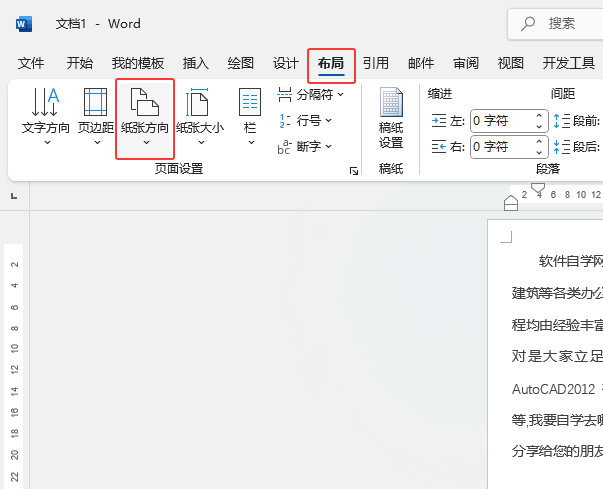Switch to the 视图 tab
603x489 pixels.
[x=511, y=63]
